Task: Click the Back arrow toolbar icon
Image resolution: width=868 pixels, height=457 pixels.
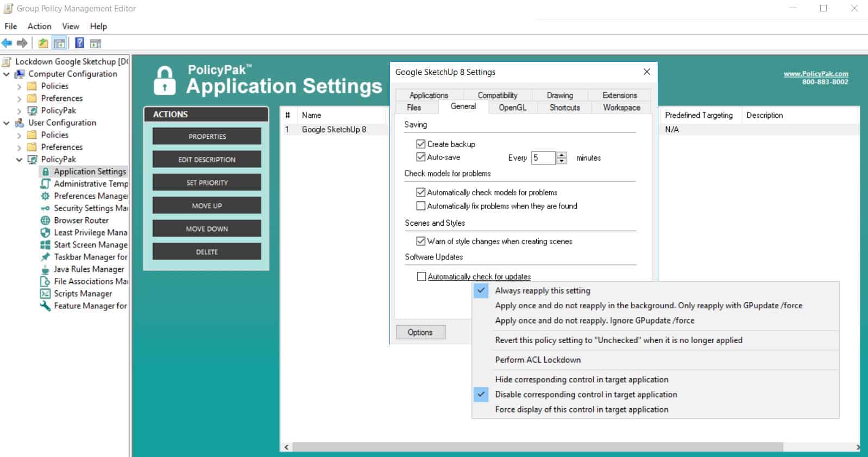Action: coord(7,43)
